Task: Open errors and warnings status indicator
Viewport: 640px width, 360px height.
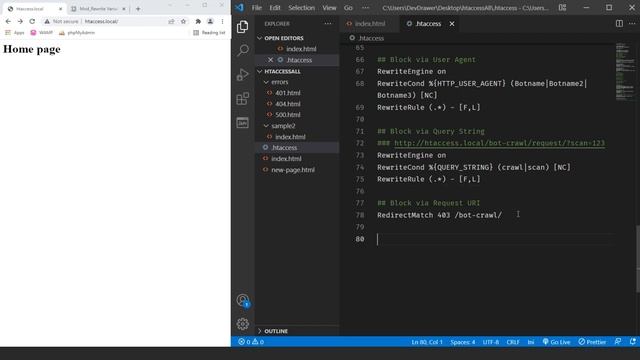Action: 251,342
